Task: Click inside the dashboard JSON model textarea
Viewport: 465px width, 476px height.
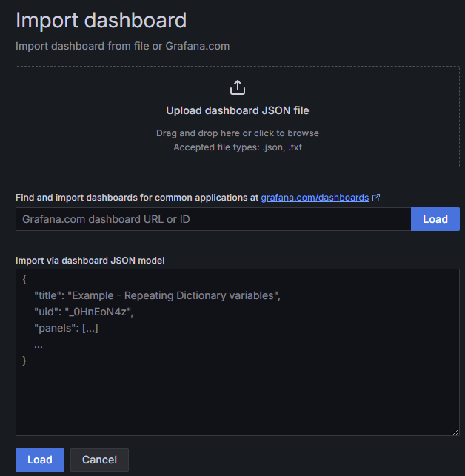Action: coord(237,392)
